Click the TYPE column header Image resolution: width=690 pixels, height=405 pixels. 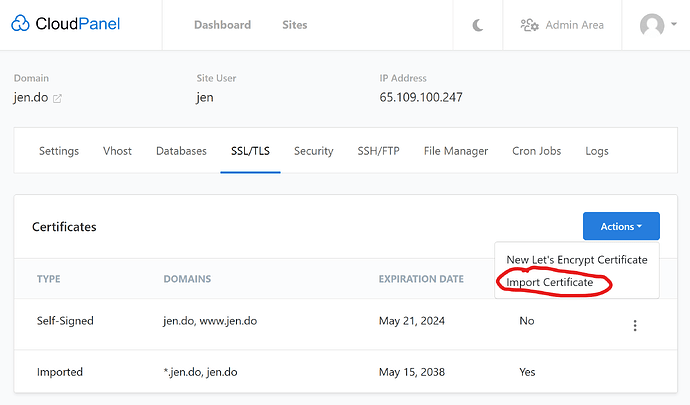tap(48, 279)
